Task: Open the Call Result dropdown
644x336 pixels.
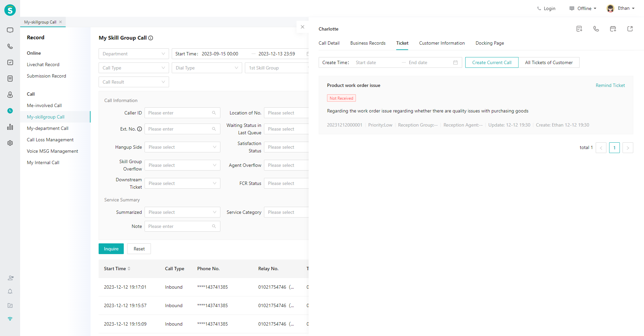Action: point(134,82)
